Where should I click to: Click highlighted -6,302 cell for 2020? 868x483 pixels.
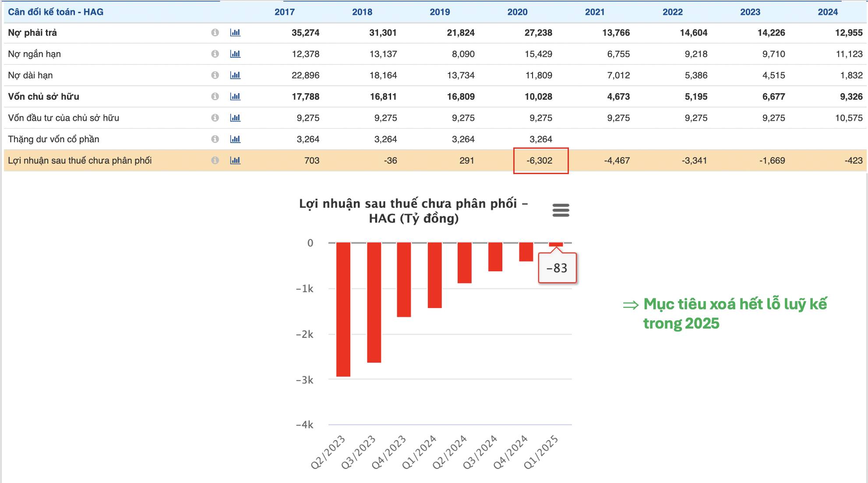pyautogui.click(x=540, y=161)
